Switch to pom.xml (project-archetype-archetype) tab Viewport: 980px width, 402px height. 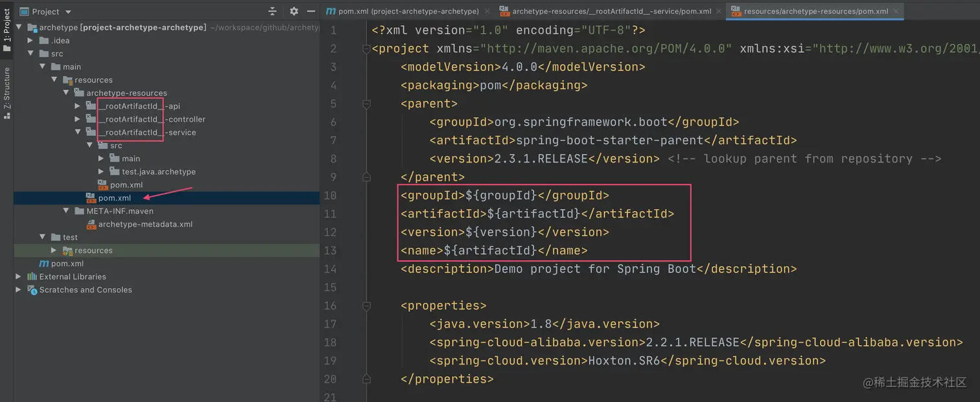point(408,11)
